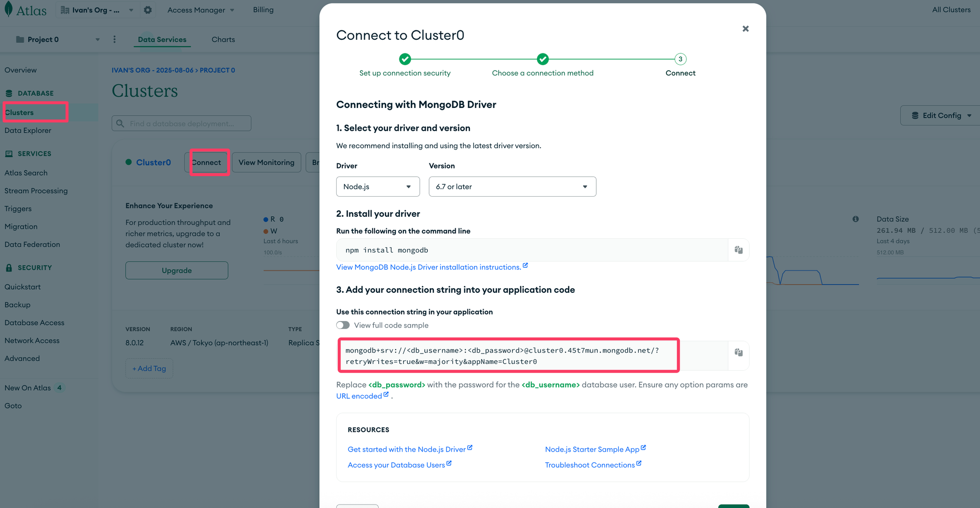Click the Atlas leaf logo
Viewport: 980px width, 508px height.
(x=8, y=9)
